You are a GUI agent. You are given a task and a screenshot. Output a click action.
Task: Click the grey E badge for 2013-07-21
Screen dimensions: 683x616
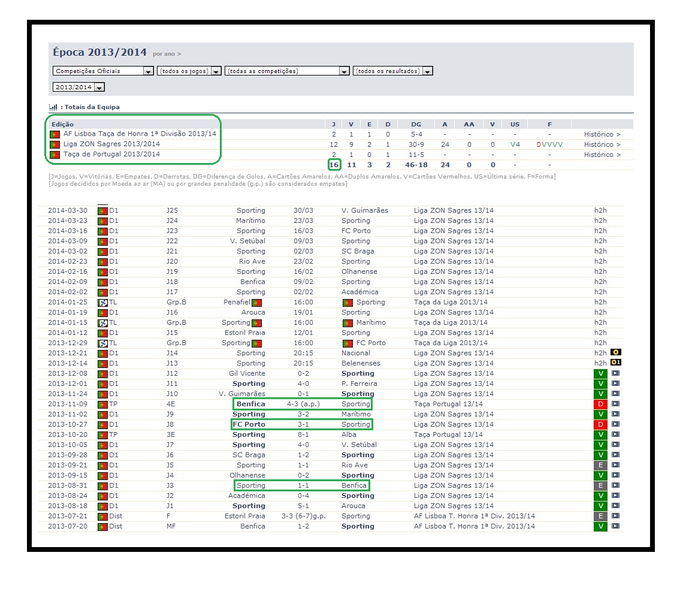pyautogui.click(x=601, y=516)
